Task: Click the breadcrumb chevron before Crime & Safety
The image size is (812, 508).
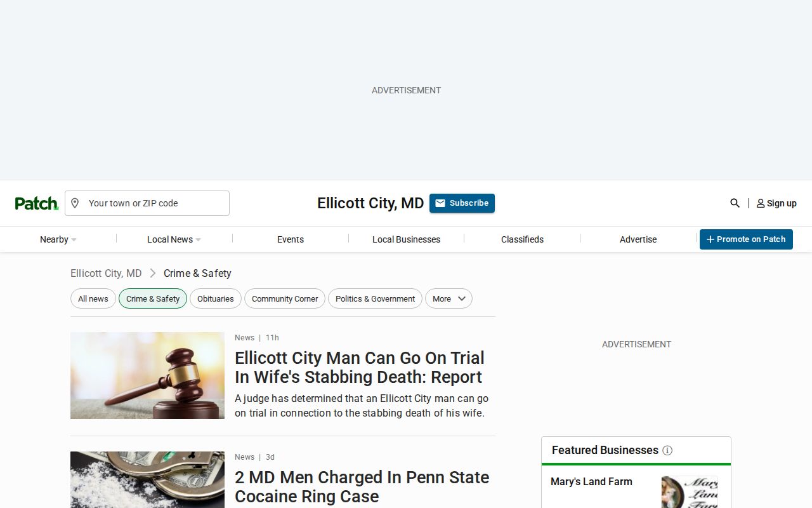Action: (x=153, y=273)
